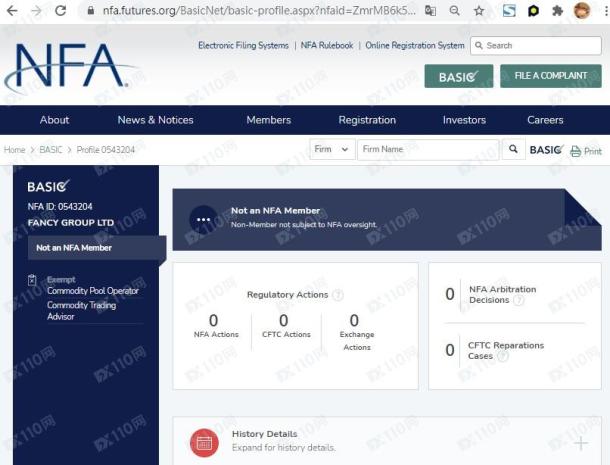Bookmark this page with the star icon
The height and width of the screenshot is (465, 610).
[x=479, y=11]
